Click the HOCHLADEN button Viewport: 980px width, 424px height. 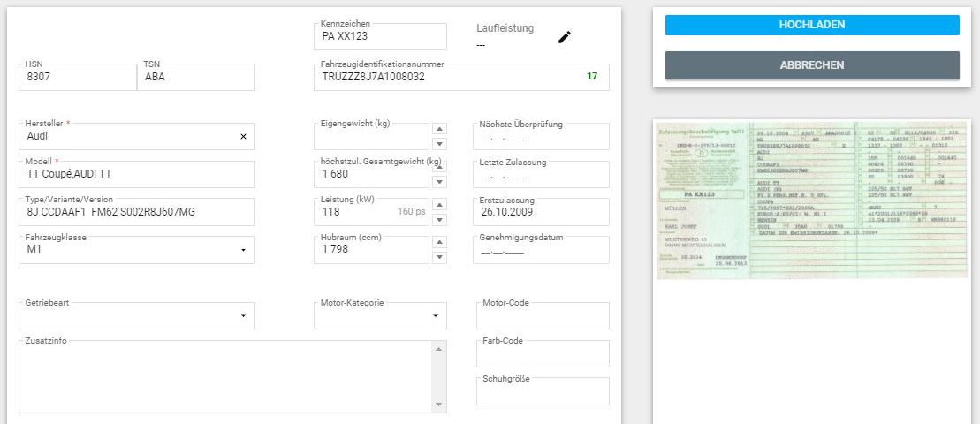click(812, 25)
